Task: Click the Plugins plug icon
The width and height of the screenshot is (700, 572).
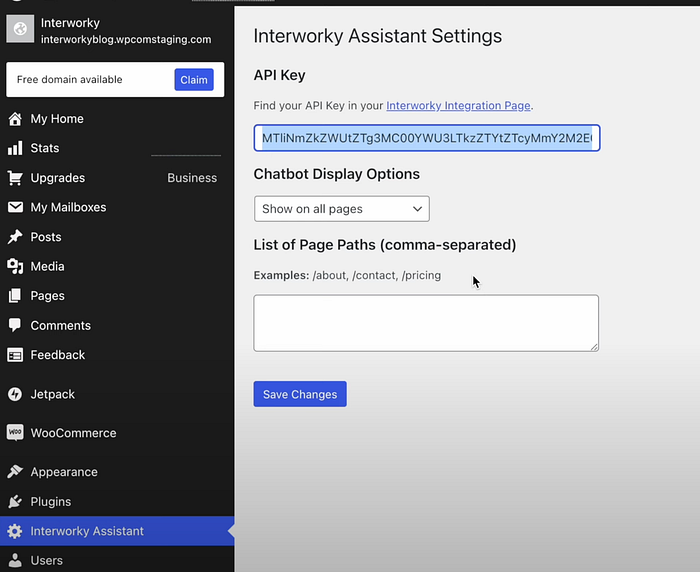Action: pos(15,501)
